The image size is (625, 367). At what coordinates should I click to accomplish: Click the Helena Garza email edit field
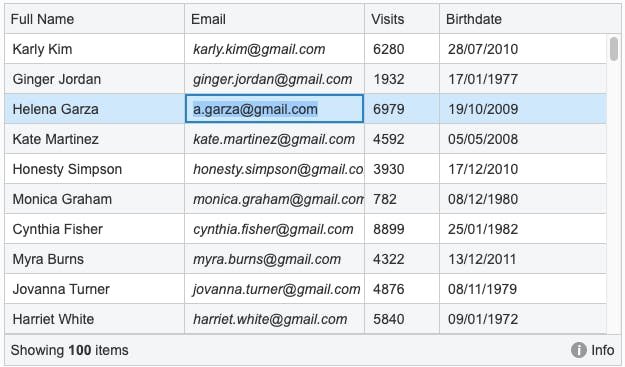point(274,109)
